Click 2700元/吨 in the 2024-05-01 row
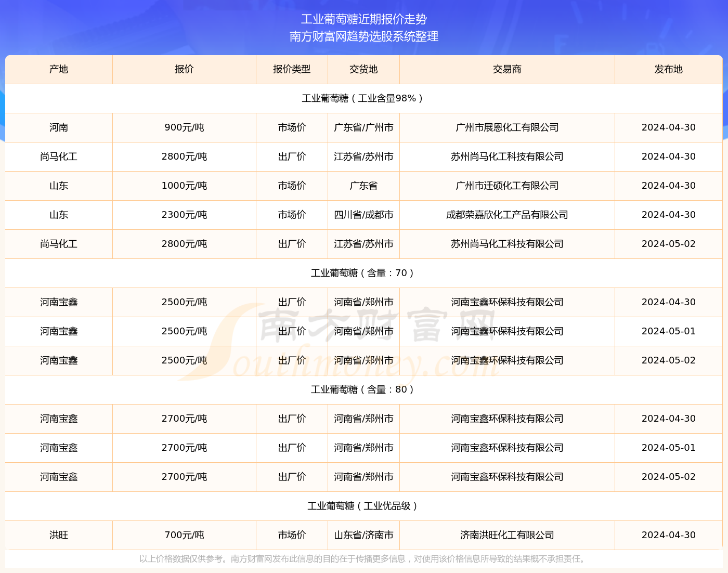 tap(184, 448)
